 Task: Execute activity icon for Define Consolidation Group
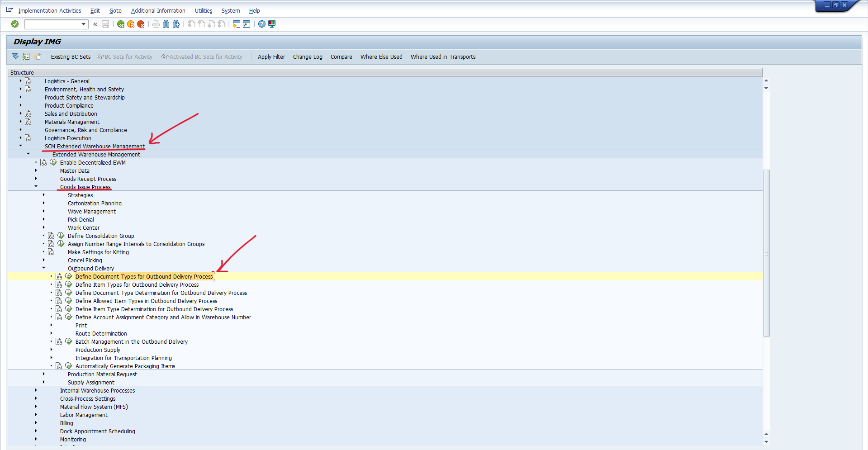tap(61, 236)
